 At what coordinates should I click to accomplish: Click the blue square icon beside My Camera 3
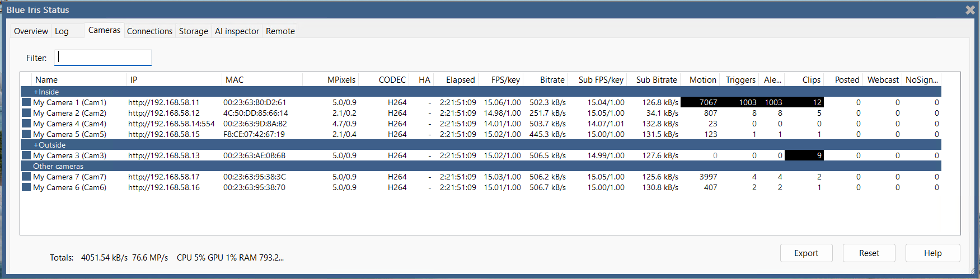point(26,155)
